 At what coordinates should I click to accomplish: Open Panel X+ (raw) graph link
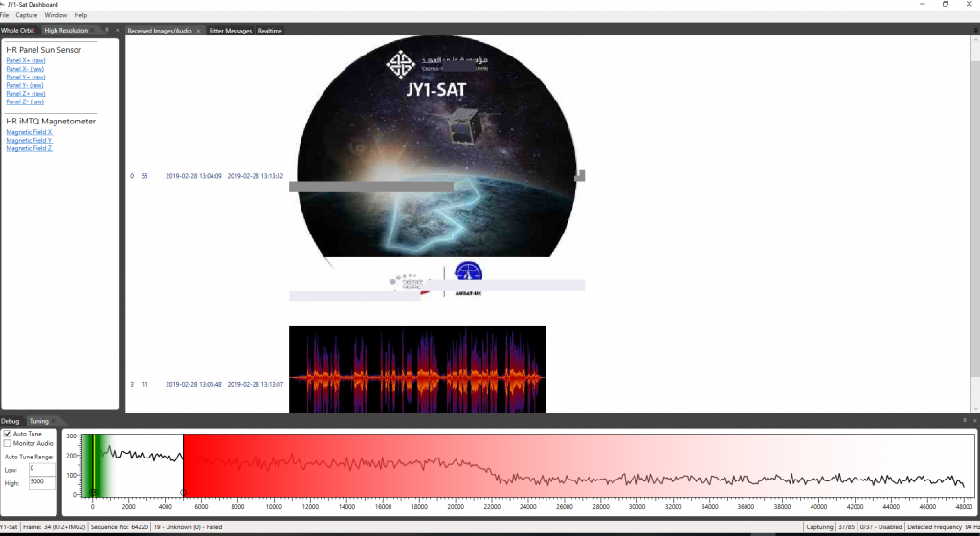coord(26,60)
